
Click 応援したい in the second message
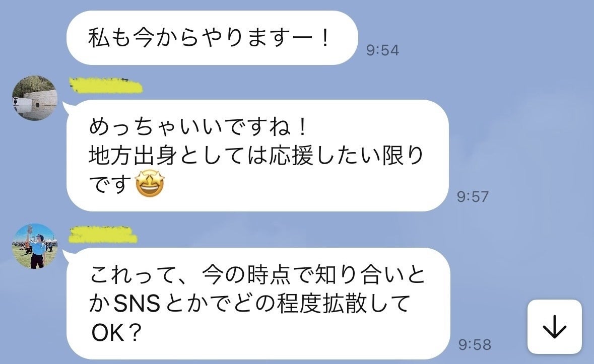point(323,156)
